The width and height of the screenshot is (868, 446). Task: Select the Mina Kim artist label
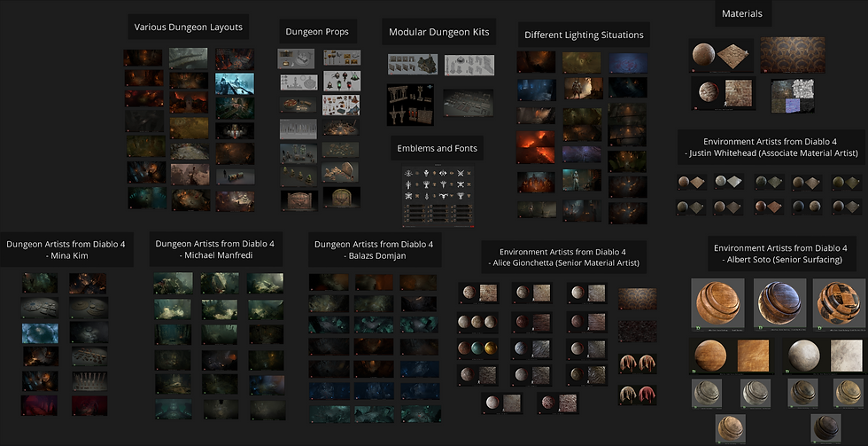[x=66, y=250]
